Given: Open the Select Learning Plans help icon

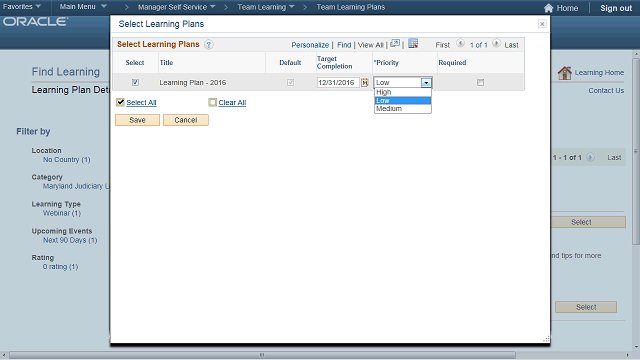Looking at the screenshot, I should point(209,44).
